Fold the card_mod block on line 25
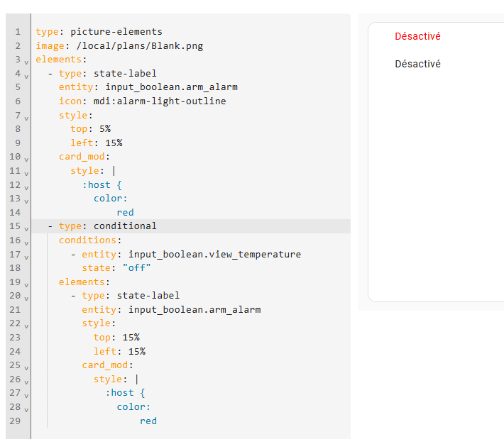Screen dimensions: 504x444 tap(26, 368)
